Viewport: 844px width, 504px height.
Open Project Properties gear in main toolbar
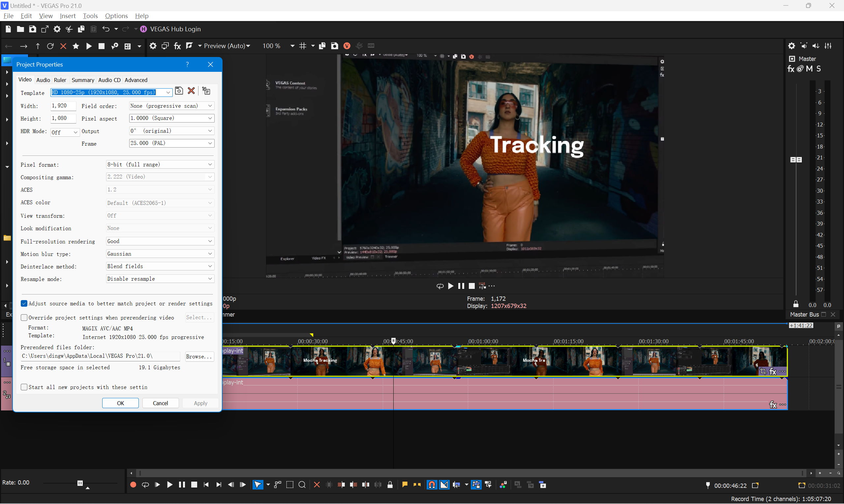(x=57, y=29)
